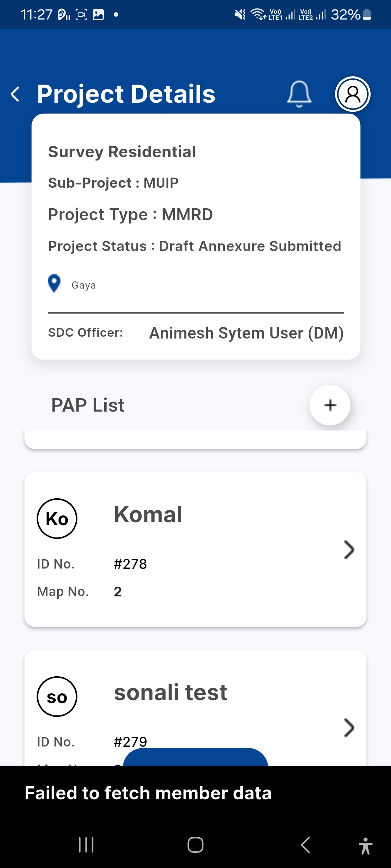Tap the back arrow beside Project Details
The width and height of the screenshot is (391, 868).
point(16,94)
